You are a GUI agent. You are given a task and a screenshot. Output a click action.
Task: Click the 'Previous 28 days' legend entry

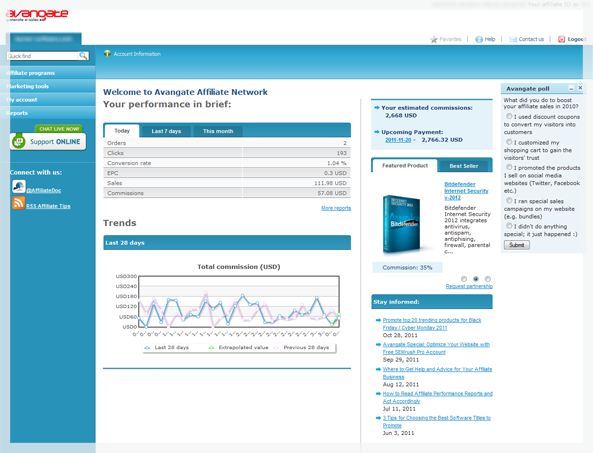(x=301, y=348)
